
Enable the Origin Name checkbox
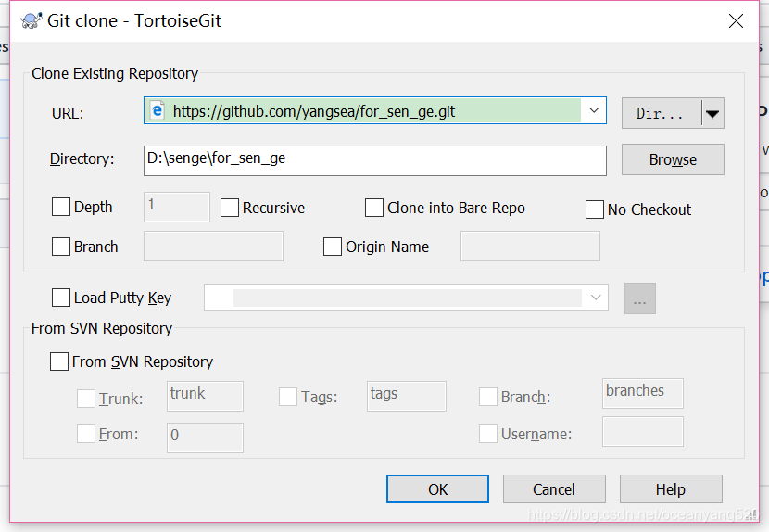pos(333,247)
